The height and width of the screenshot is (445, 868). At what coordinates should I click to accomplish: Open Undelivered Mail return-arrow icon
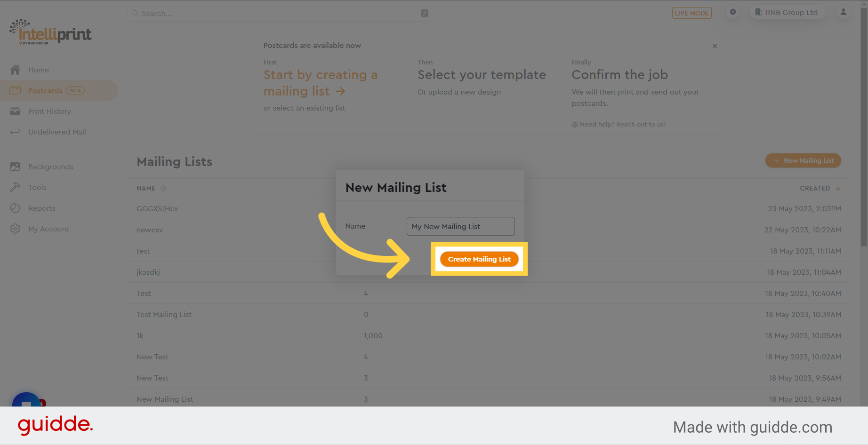point(15,132)
